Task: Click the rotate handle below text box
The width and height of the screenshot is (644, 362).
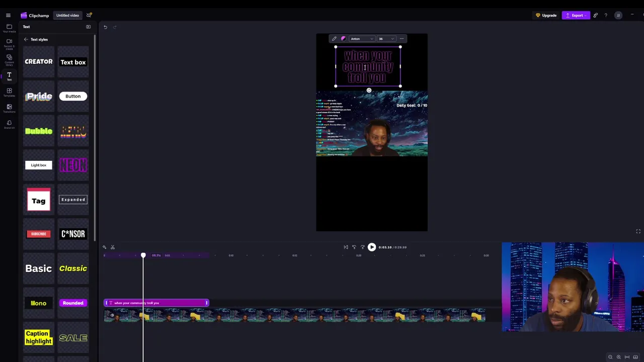Action: point(369,90)
